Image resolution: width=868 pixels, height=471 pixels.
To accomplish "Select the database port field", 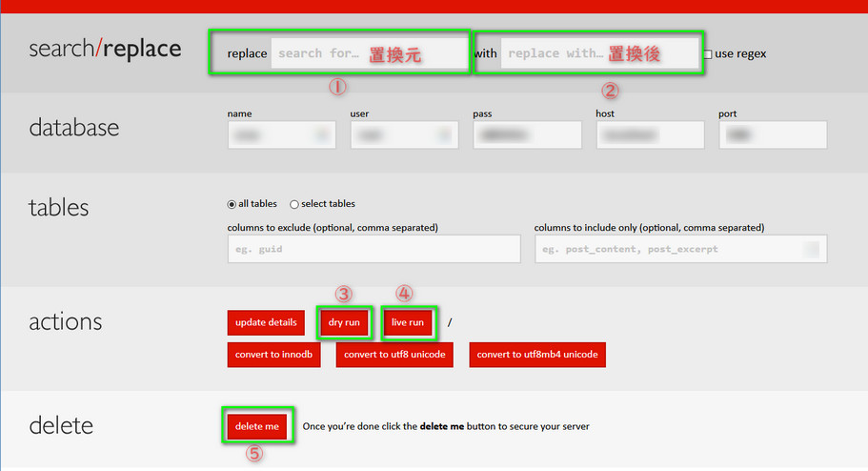I will click(772, 135).
